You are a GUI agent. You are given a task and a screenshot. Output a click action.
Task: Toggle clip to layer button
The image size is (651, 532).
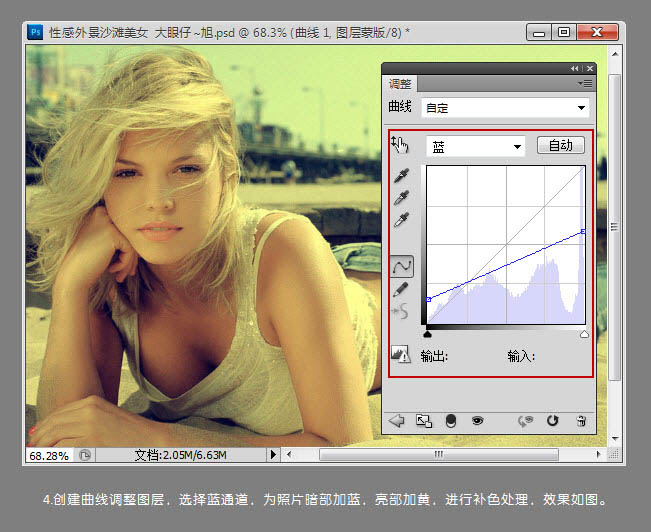450,421
